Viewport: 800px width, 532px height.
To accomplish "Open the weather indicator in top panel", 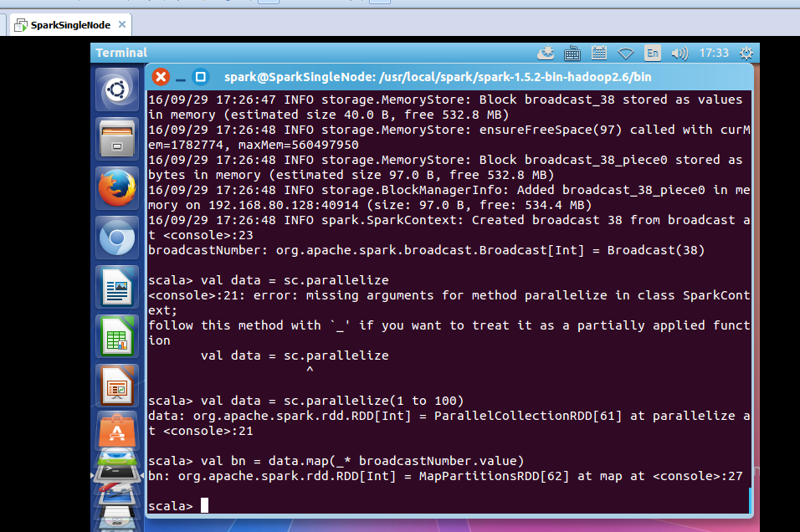I will click(546, 53).
